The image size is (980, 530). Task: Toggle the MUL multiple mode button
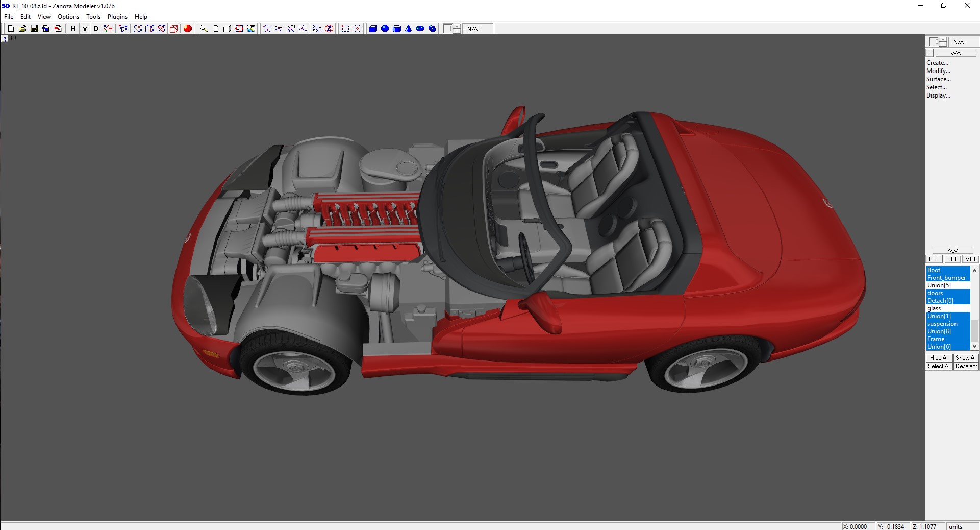pyautogui.click(x=970, y=259)
